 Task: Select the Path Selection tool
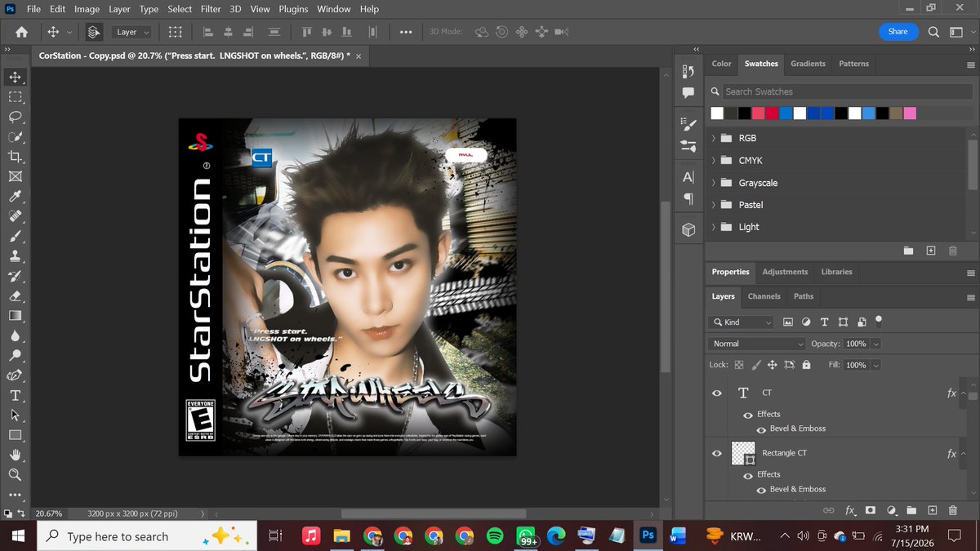tap(15, 415)
